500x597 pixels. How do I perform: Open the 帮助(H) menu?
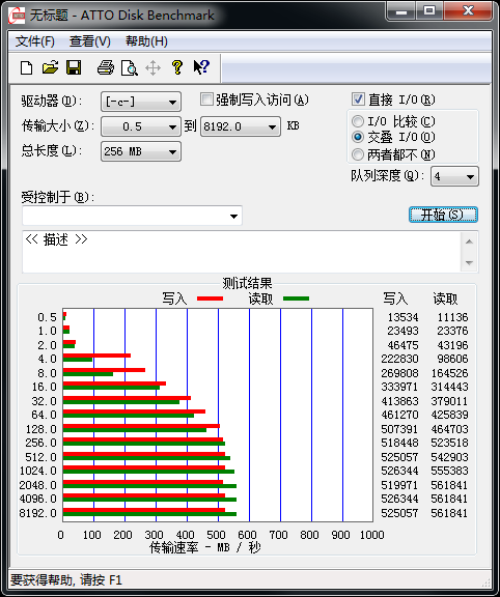(147, 41)
